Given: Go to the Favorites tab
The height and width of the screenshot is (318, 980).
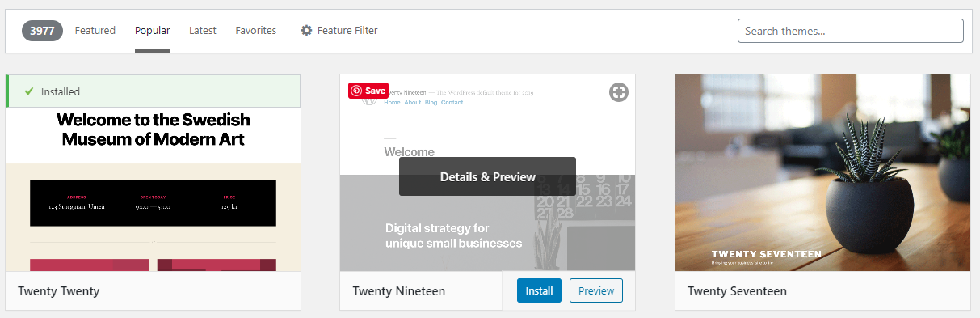Looking at the screenshot, I should tap(256, 31).
